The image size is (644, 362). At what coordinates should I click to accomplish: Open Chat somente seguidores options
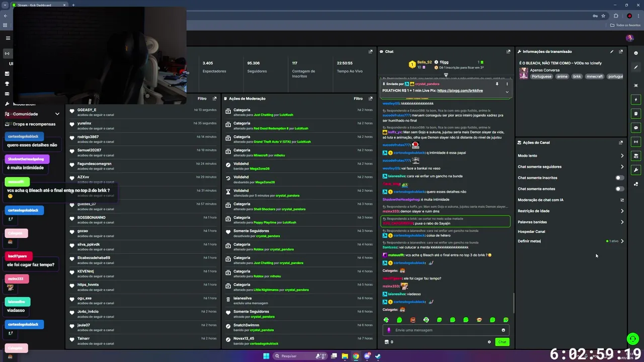click(571, 166)
